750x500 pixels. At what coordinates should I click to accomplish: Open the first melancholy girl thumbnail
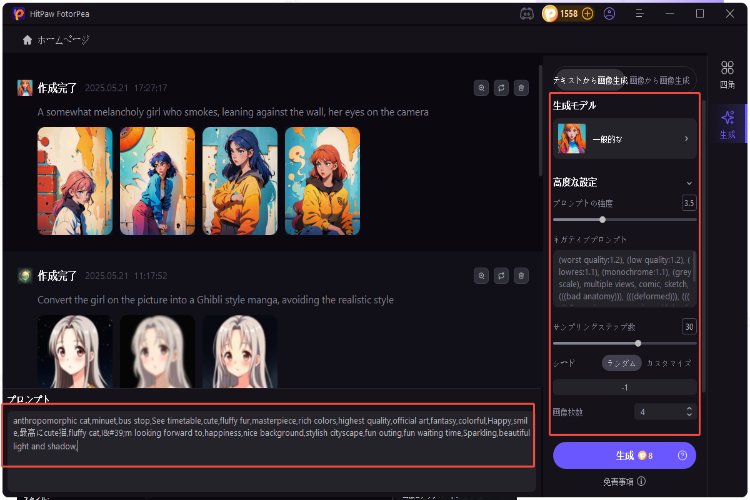[75, 166]
